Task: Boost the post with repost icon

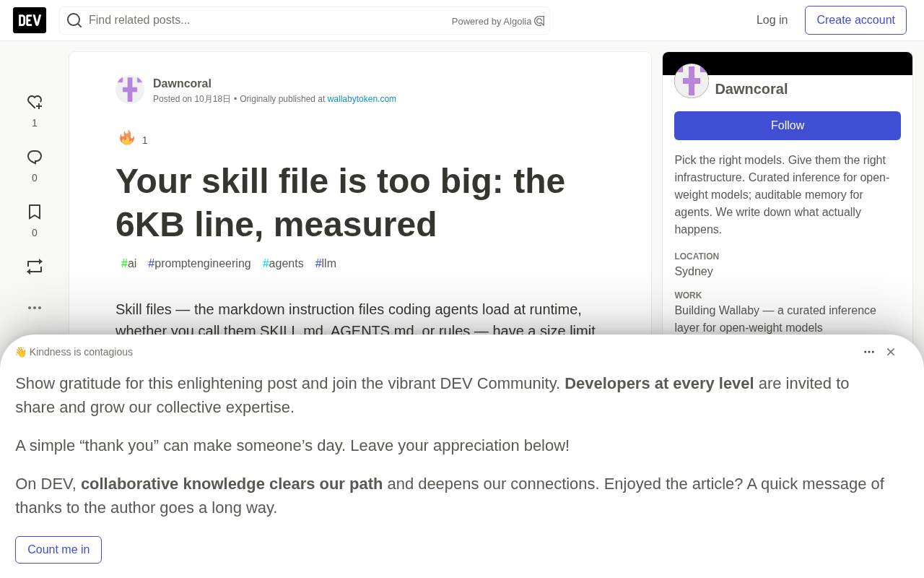Action: (35, 267)
